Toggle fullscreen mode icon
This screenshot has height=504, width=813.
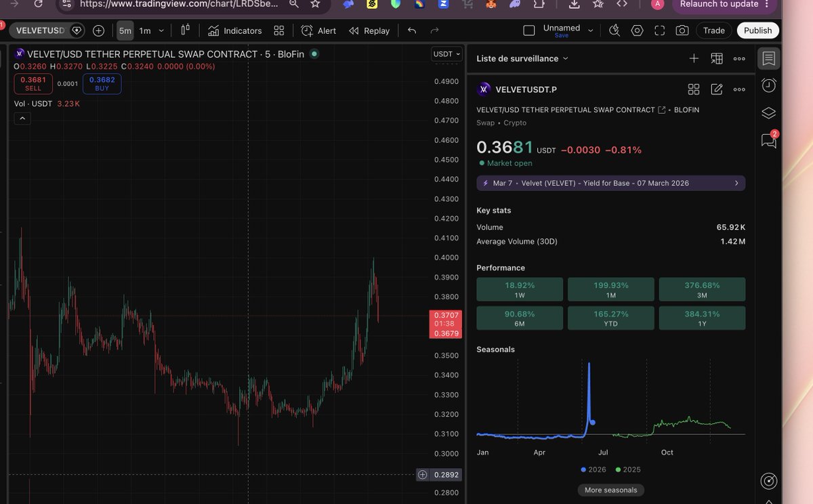(x=660, y=30)
